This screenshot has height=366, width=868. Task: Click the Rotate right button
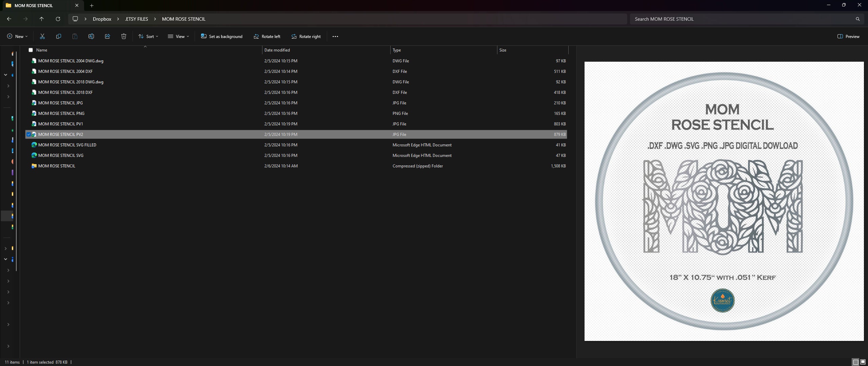click(306, 36)
